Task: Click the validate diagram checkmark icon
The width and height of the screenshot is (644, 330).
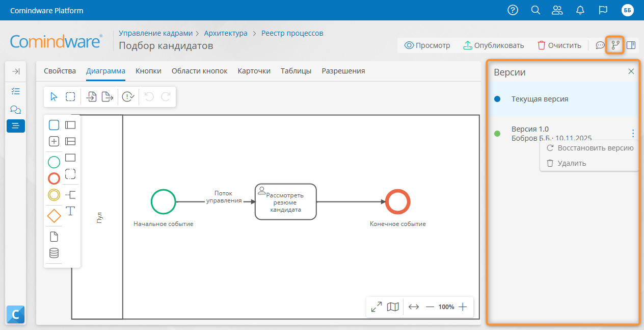Action: coord(128,97)
